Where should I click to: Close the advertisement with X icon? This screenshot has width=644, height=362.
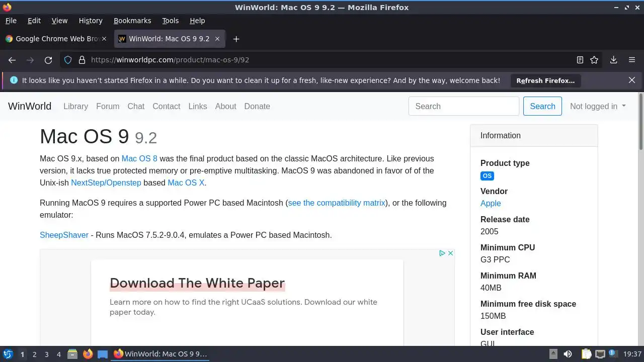coord(450,253)
